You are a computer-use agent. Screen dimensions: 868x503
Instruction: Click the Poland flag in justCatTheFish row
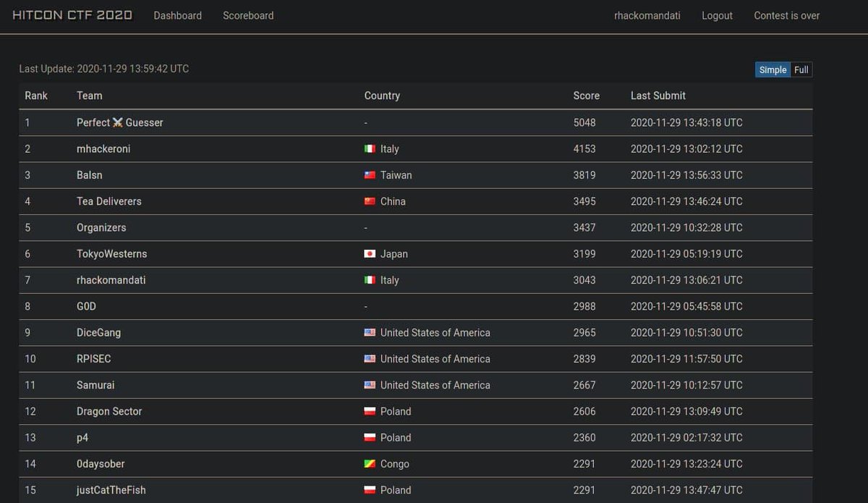point(370,490)
